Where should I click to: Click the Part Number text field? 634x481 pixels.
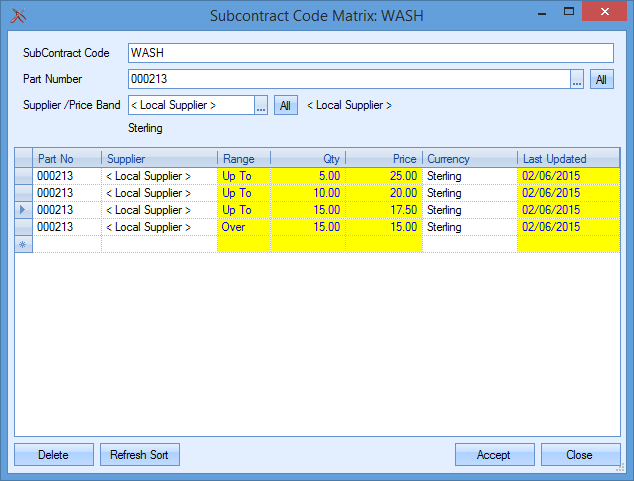(x=347, y=80)
